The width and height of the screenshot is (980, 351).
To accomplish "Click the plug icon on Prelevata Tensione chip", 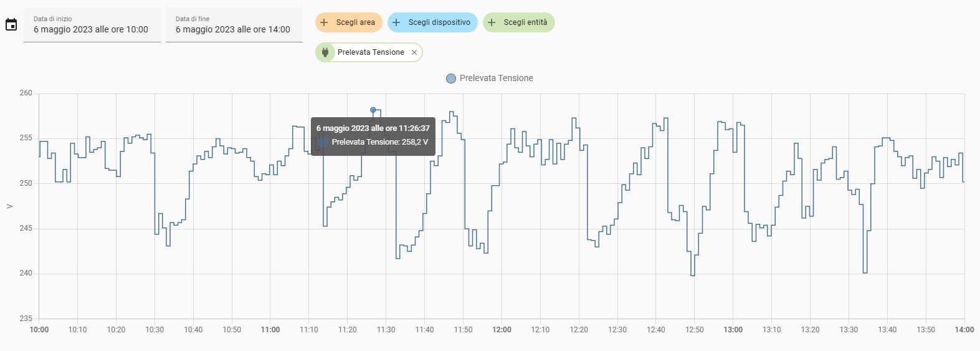I will [x=325, y=52].
